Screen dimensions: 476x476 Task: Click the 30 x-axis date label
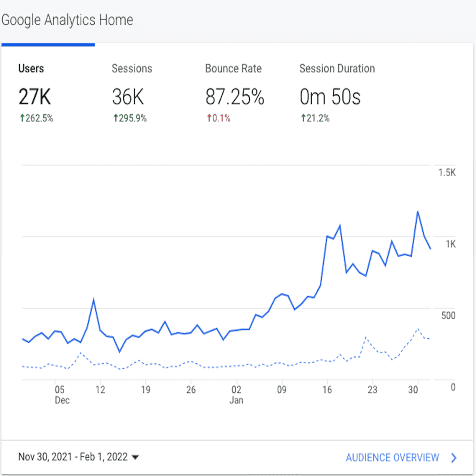413,390
